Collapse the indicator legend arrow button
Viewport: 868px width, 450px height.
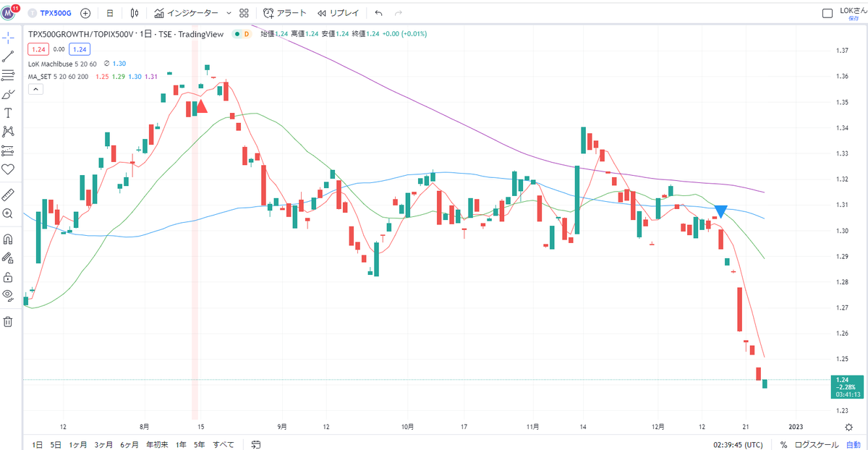(35, 89)
